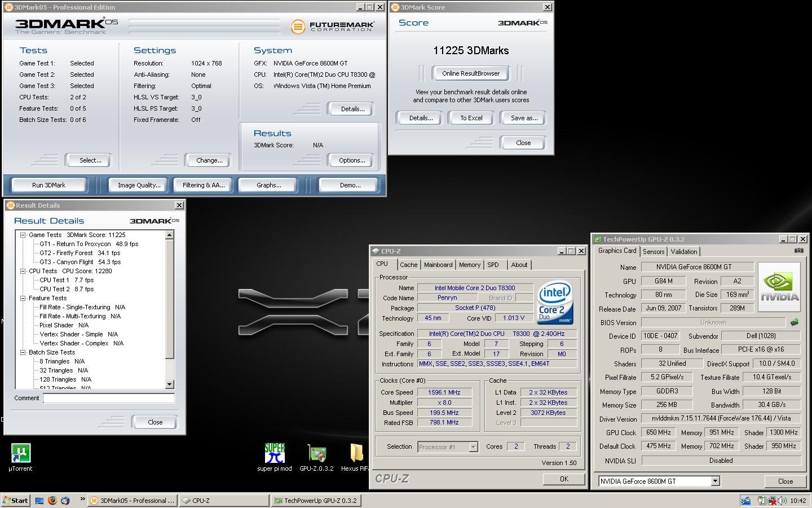812x508 pixels.
Task: Click the Start button on the taskbar
Action: (15, 500)
